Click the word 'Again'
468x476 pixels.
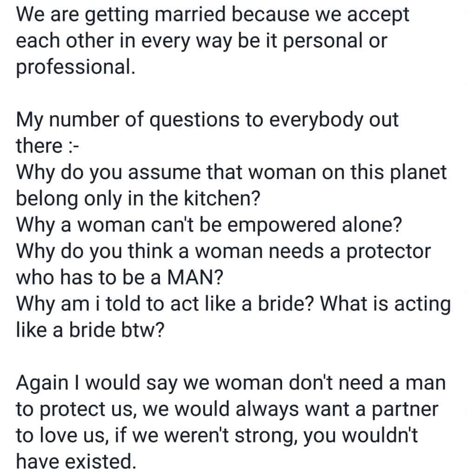point(42,383)
